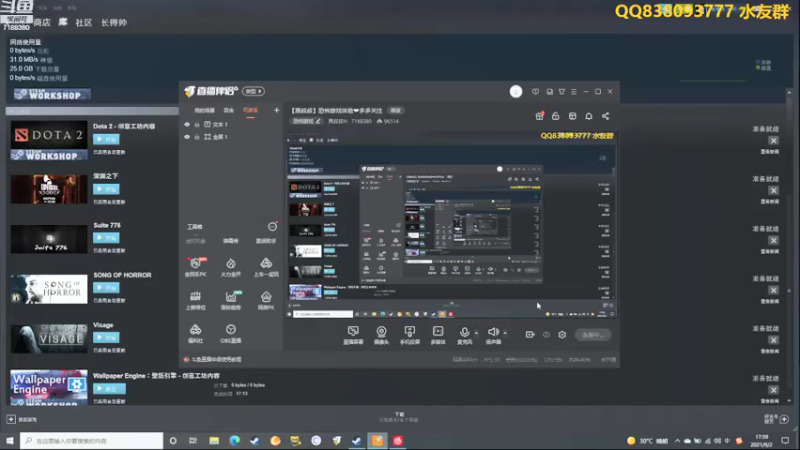Open 斗鱼直播伴侣使用教程 link
The image size is (800, 450).
click(x=216, y=360)
